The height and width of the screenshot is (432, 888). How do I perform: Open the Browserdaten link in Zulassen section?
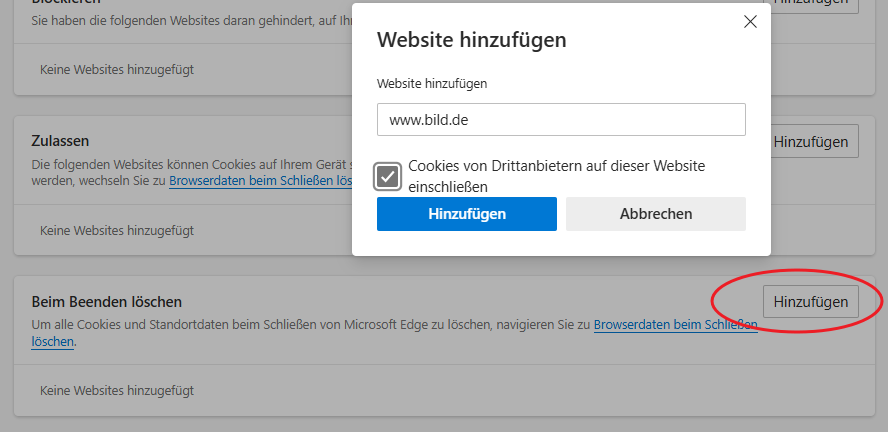[x=261, y=181]
